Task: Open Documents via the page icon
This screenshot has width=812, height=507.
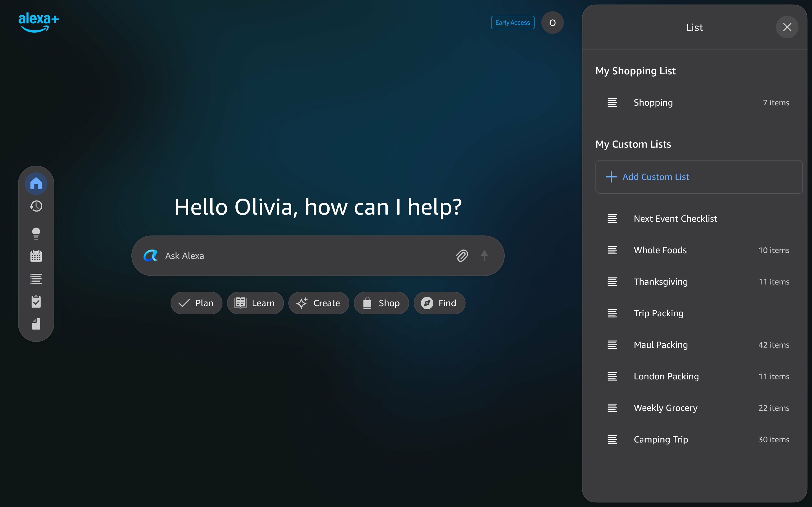Action: (36, 324)
